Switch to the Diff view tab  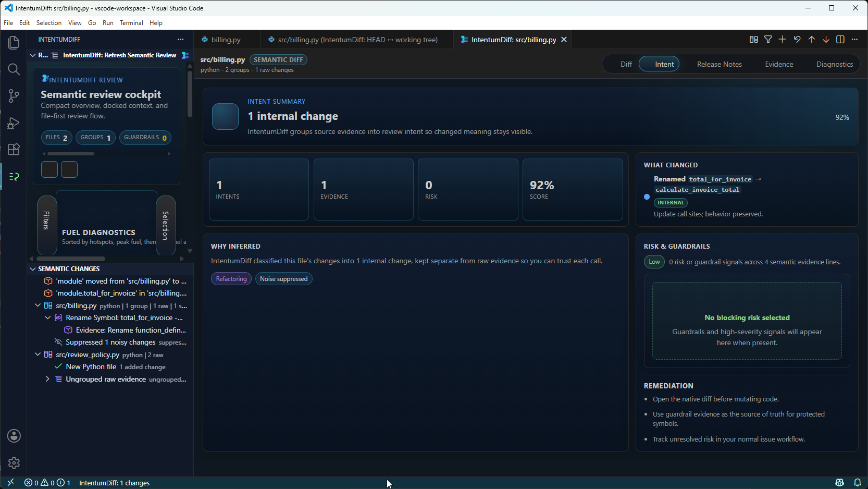pos(626,64)
